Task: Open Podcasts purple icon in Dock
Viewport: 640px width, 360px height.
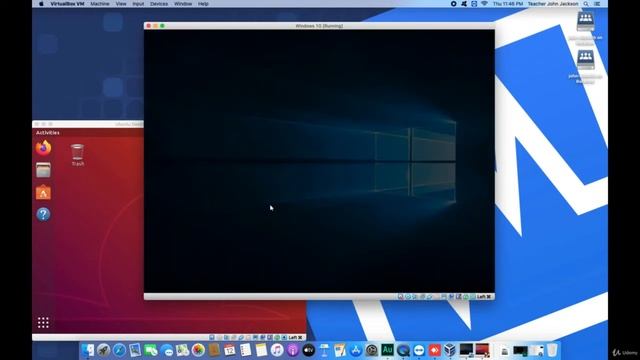Action: tap(293, 350)
